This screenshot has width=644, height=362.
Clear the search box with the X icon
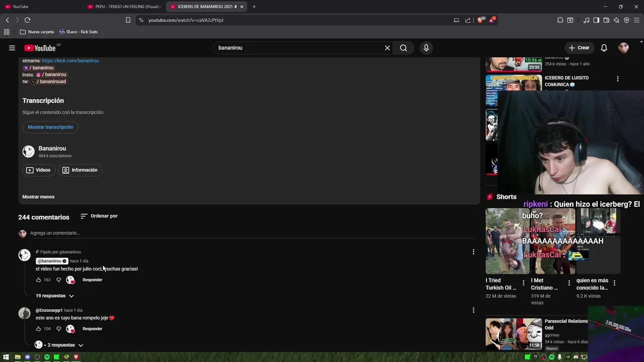coord(387,48)
